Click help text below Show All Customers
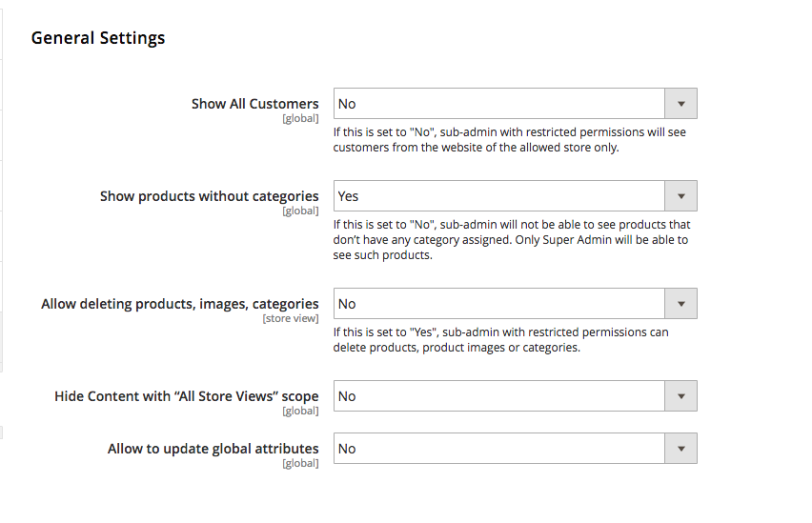The width and height of the screenshot is (812, 523). (x=509, y=140)
